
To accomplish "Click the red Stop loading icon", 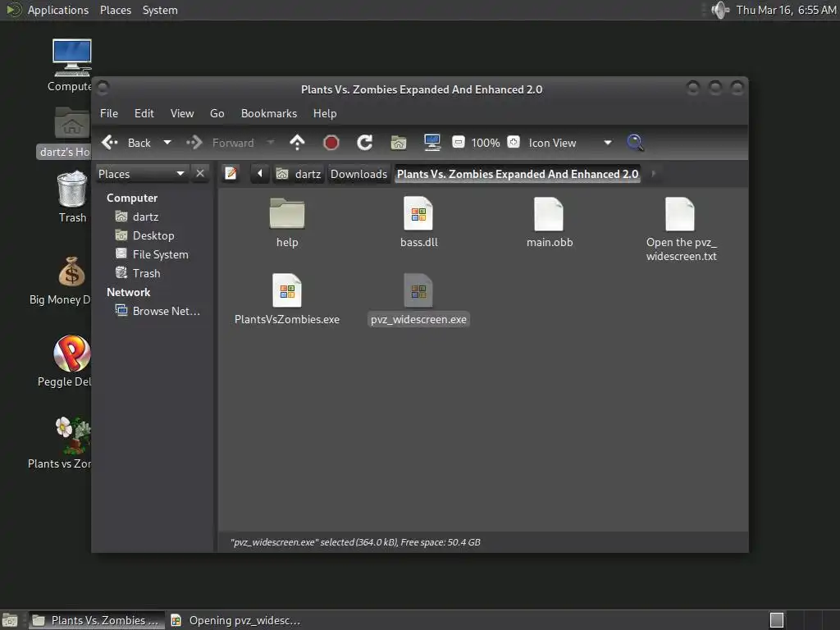I will [331, 143].
